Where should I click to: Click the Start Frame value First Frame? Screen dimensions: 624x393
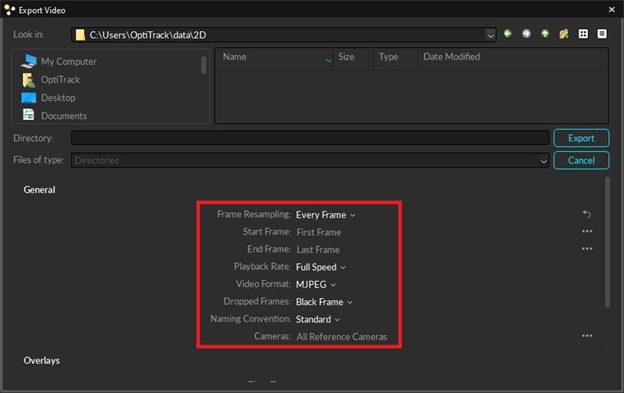pos(319,232)
